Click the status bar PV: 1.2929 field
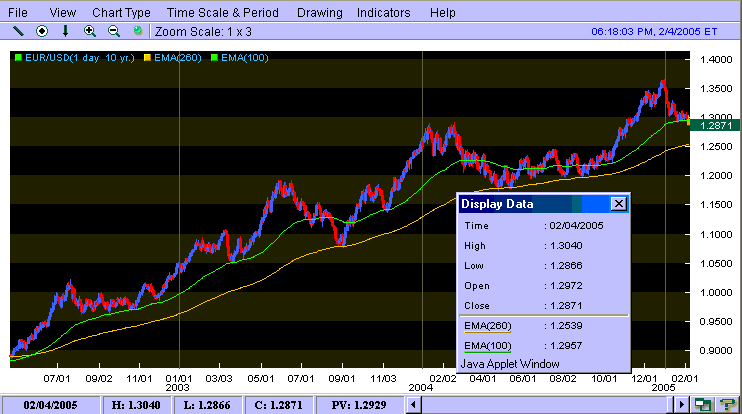The image size is (742, 414). pyautogui.click(x=359, y=405)
